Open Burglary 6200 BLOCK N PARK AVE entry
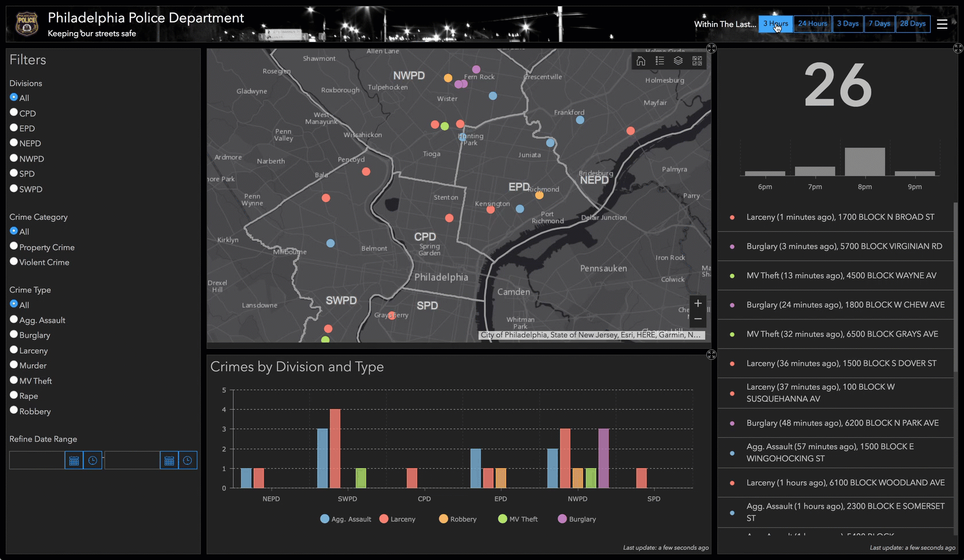This screenshot has width=964, height=560. [835, 423]
